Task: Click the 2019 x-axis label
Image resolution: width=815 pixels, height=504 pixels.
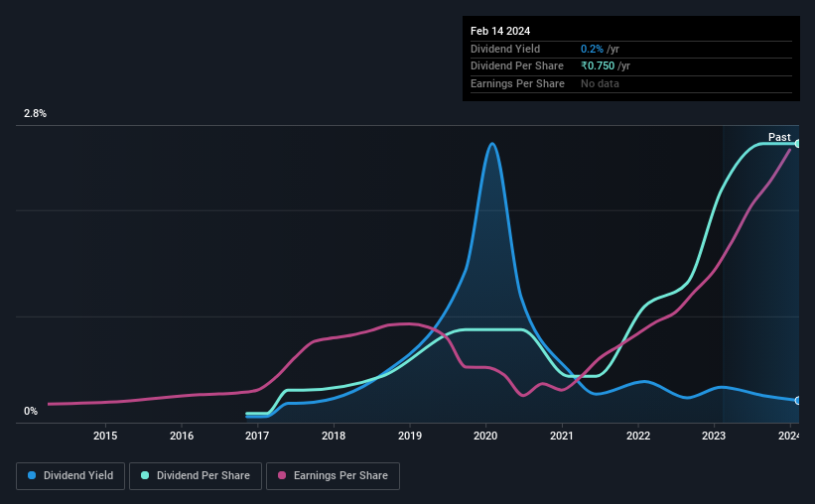Action: [x=410, y=436]
